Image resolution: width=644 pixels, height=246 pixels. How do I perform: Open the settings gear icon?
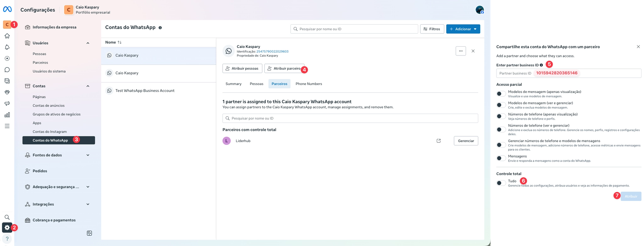click(x=7, y=227)
